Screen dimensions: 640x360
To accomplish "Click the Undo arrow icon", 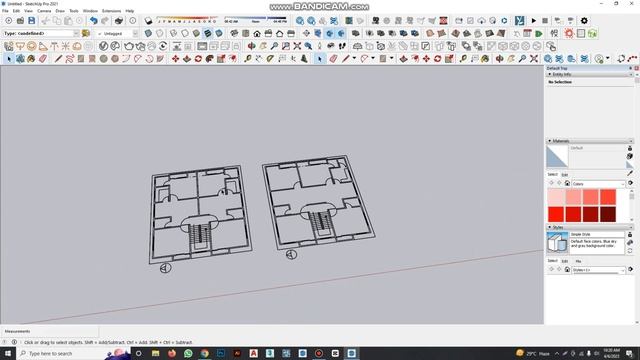I will (x=93, y=20).
